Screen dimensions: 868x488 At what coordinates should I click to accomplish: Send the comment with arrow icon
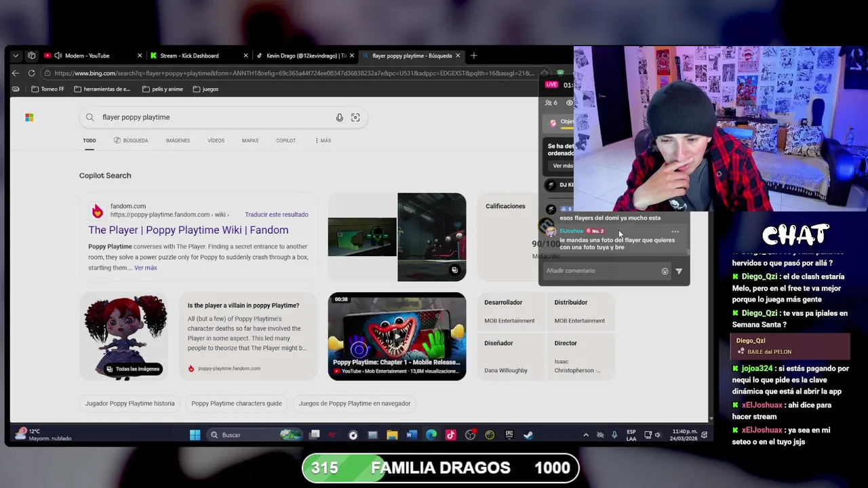(679, 271)
